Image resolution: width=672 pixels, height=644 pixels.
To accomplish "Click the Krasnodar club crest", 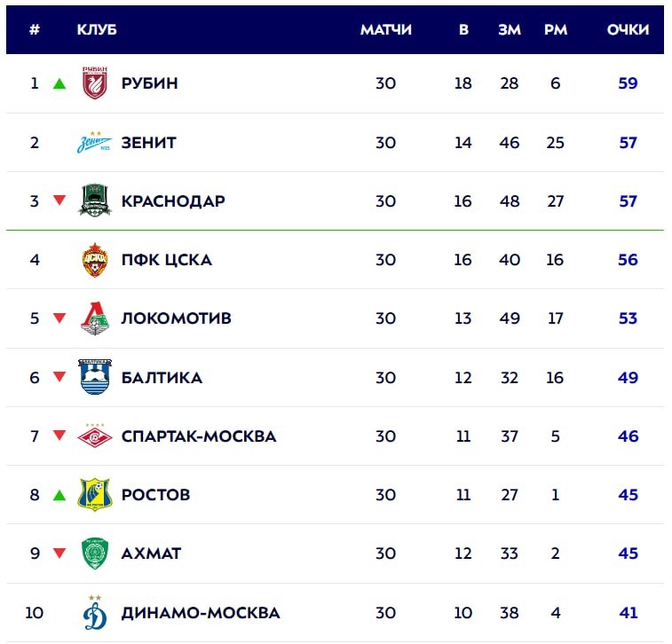I will (x=94, y=200).
